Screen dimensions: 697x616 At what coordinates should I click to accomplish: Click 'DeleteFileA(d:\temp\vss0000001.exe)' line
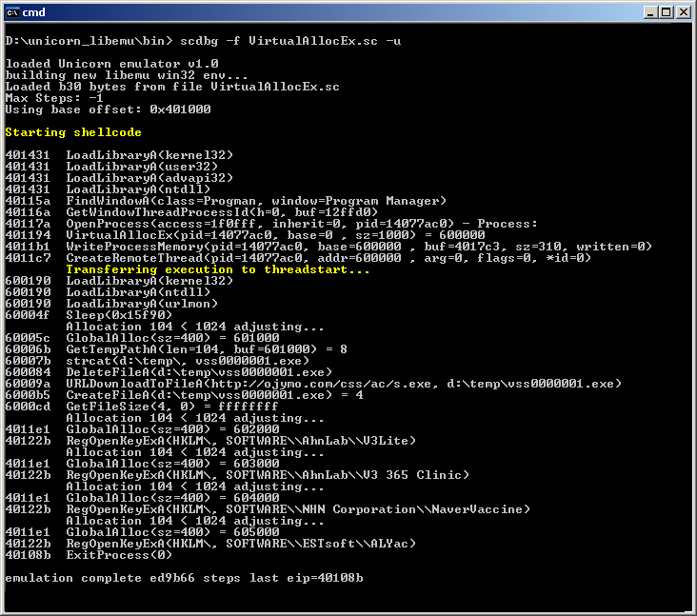169,372
